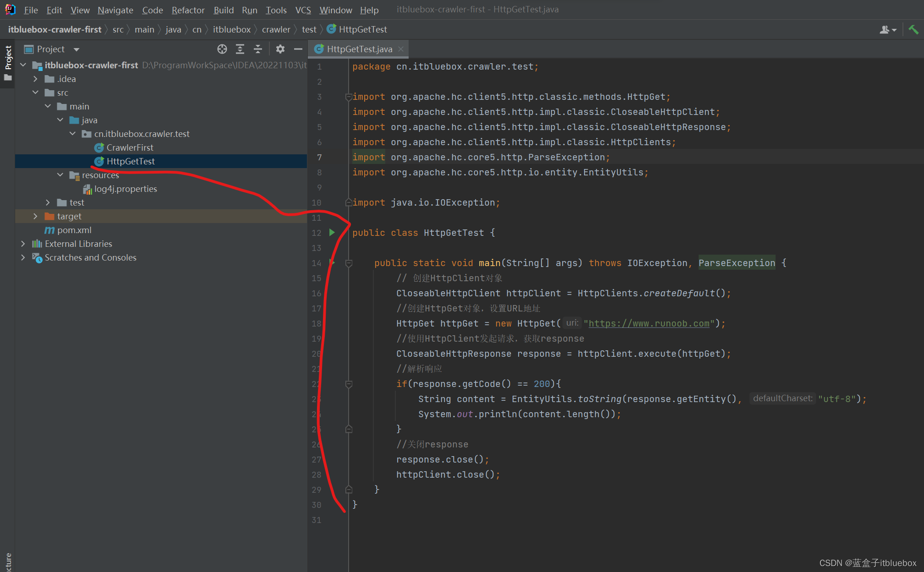Hide the Project panel with minus icon

(298, 49)
